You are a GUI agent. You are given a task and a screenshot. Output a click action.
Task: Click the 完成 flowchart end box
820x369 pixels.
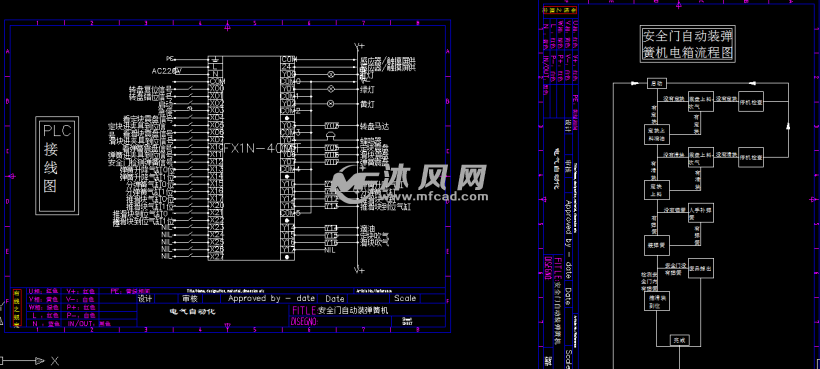tap(679, 340)
